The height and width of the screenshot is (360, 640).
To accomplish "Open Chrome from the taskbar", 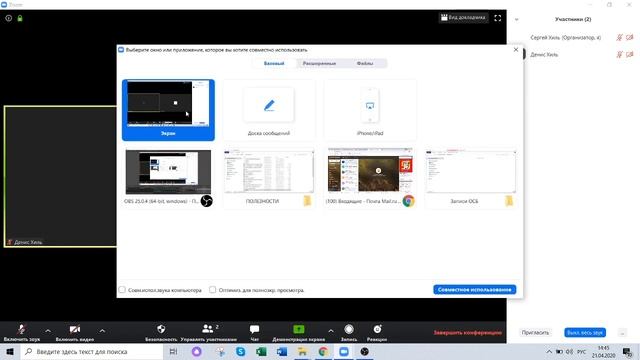I will (323, 351).
